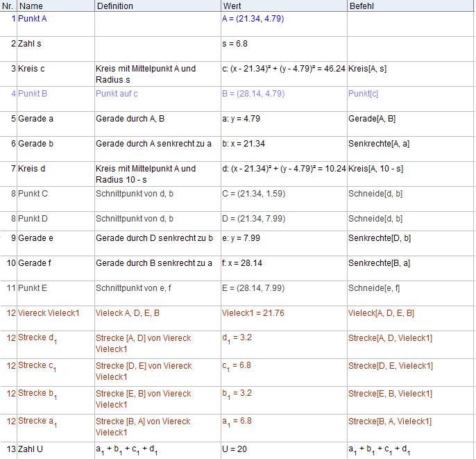The height and width of the screenshot is (459, 476).
Task: Click the Gerade[A, B] command cell
Action: coord(372,119)
